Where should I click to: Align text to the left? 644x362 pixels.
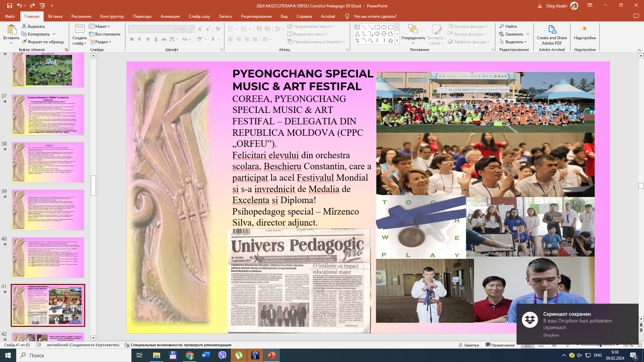[231, 39]
